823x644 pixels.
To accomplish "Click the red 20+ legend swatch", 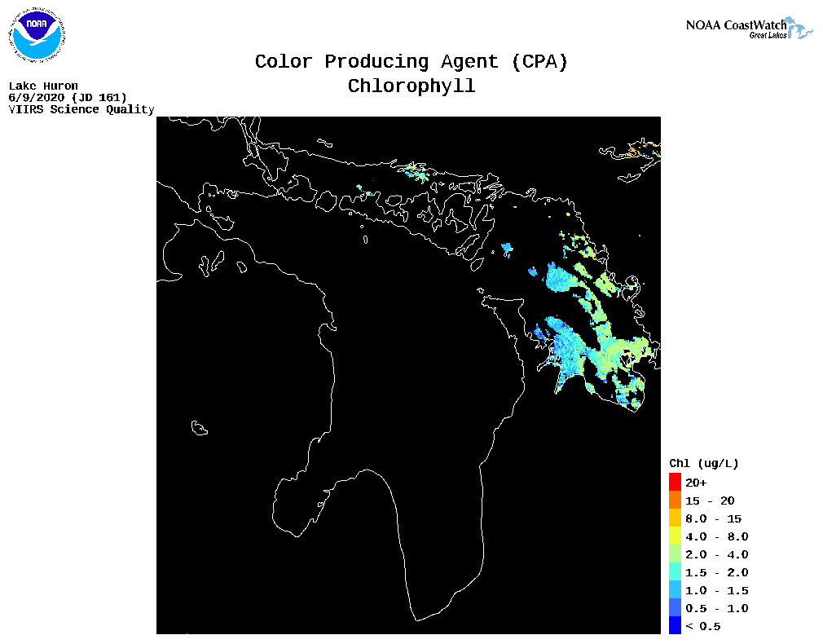I will [675, 483].
